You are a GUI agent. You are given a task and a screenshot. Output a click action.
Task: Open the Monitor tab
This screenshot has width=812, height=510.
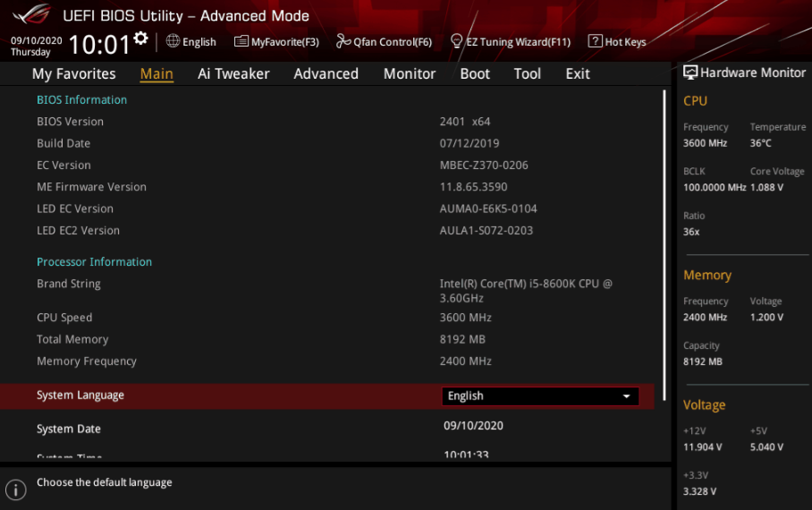[x=410, y=73]
